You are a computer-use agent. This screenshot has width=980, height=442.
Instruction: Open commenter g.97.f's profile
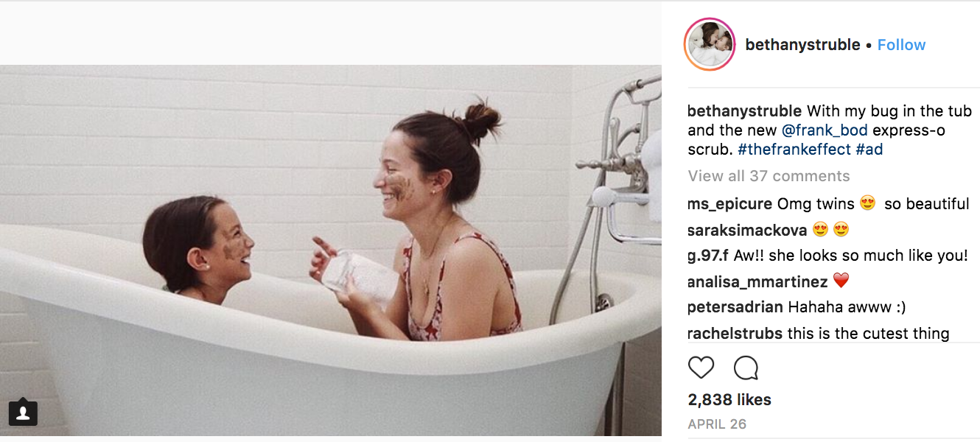click(x=707, y=256)
